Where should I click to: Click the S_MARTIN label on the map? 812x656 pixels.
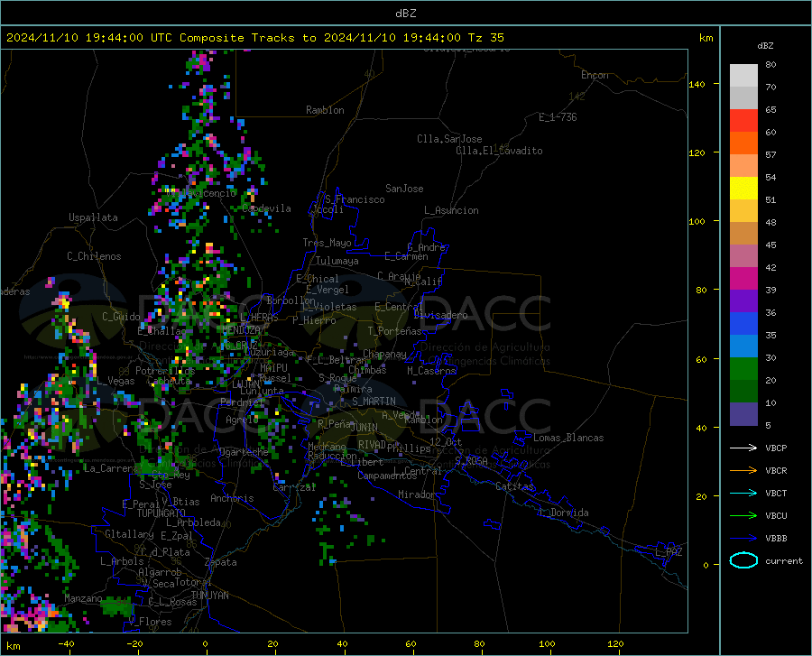point(374,402)
